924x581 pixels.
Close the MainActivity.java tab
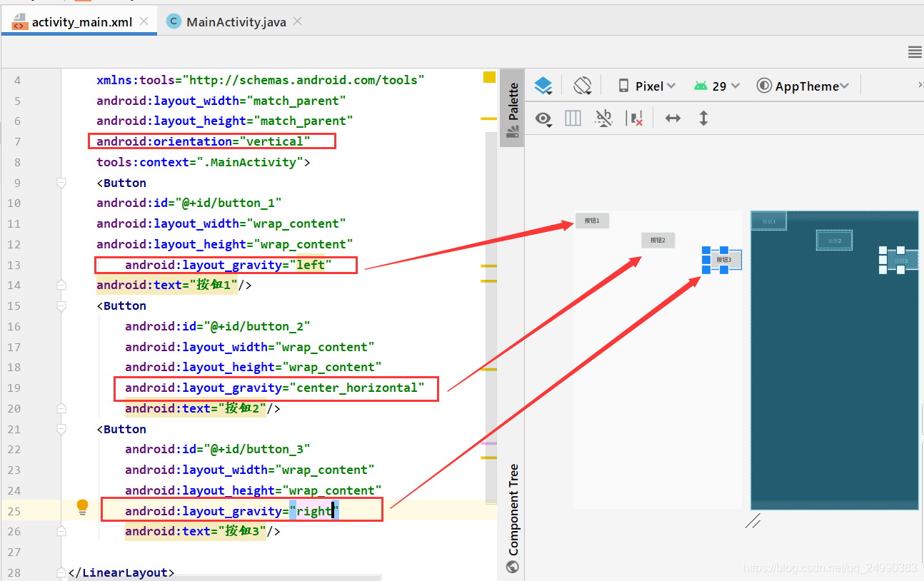pyautogui.click(x=298, y=21)
